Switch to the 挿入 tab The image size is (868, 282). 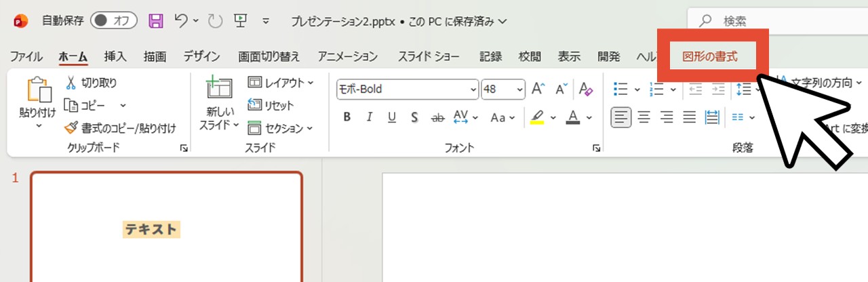115,56
